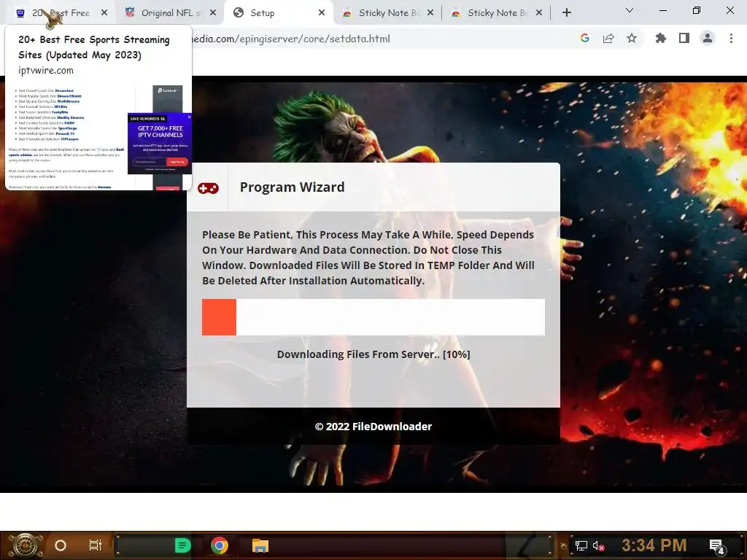The image size is (747, 560).
Task: Expand the tab search dropdown
Action: (x=630, y=10)
